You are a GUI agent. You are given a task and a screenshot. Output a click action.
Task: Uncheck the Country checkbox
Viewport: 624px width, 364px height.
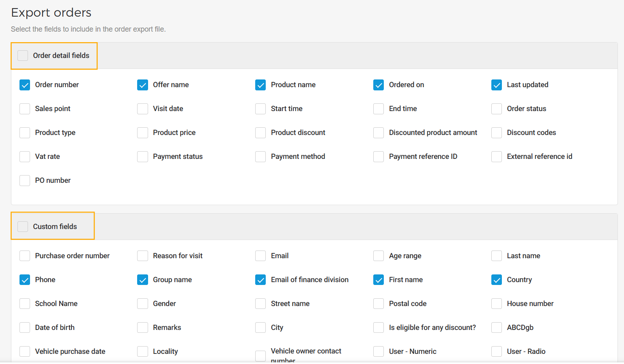[497, 280]
